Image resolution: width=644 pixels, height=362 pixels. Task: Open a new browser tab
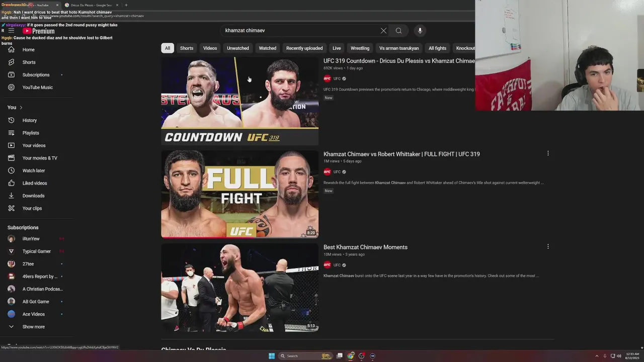point(126,5)
